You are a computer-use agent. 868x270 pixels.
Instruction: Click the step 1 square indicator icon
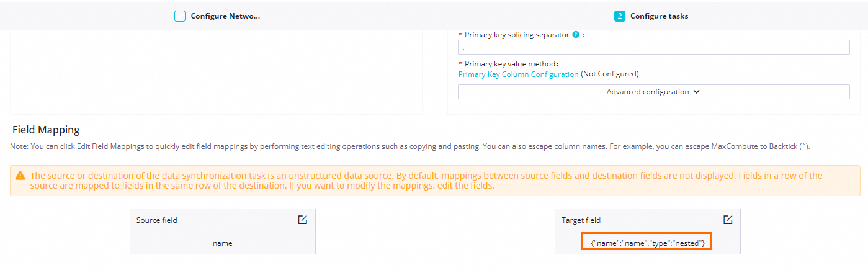coord(180,16)
